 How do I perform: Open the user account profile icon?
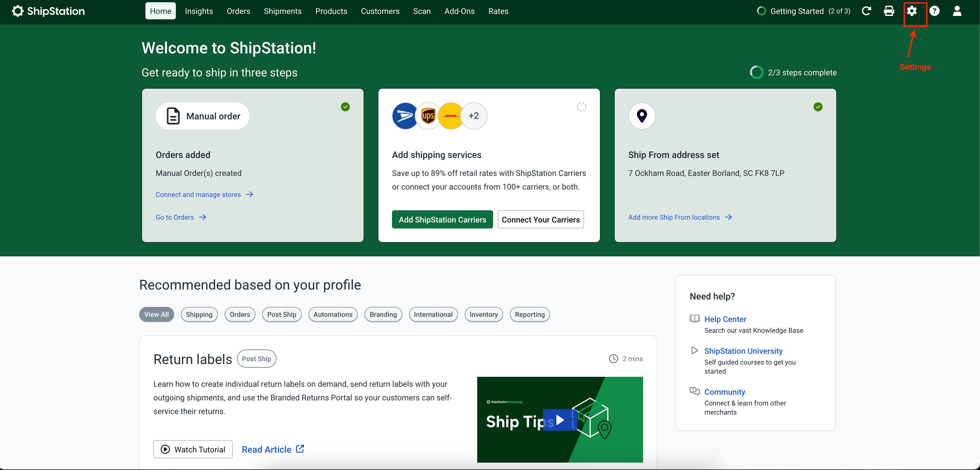point(957,11)
